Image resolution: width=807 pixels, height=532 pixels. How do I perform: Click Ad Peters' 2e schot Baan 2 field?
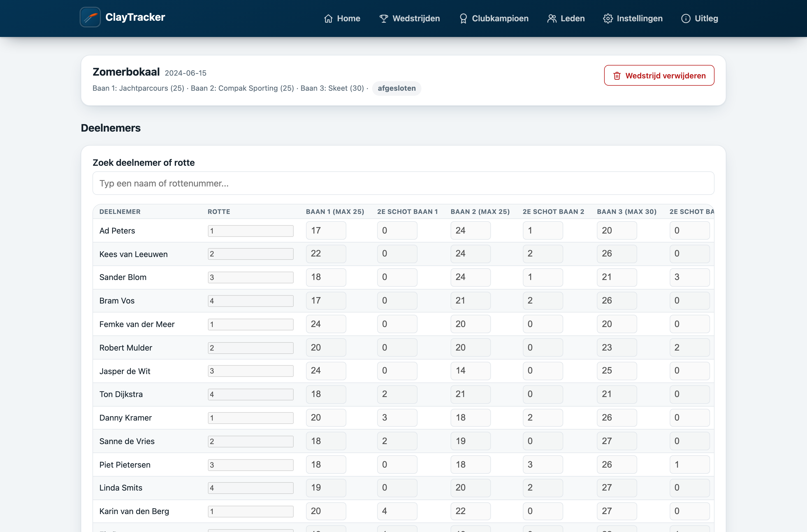pos(543,231)
